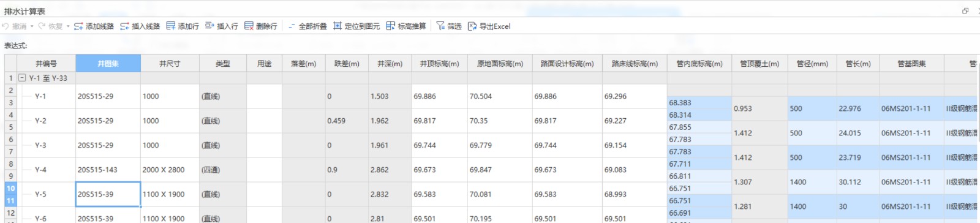This screenshot has width=980, height=223.
Task: Click the 管顶覆土(m) column header
Action: (x=759, y=64)
